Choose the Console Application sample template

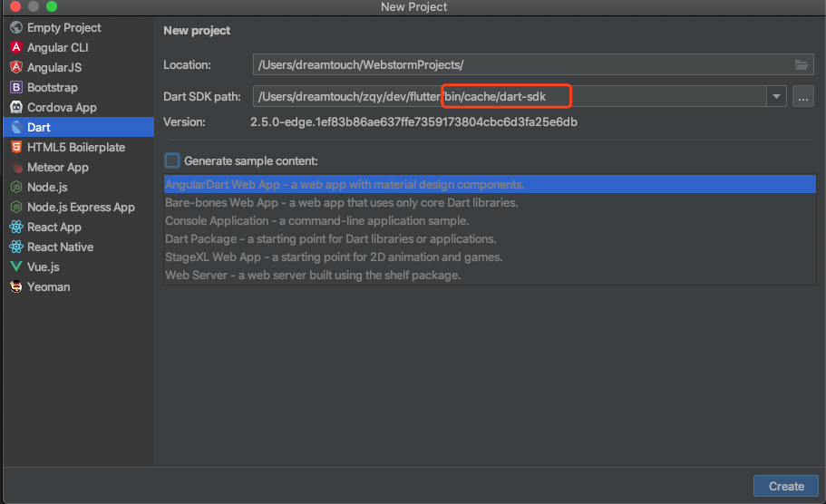coord(316,220)
